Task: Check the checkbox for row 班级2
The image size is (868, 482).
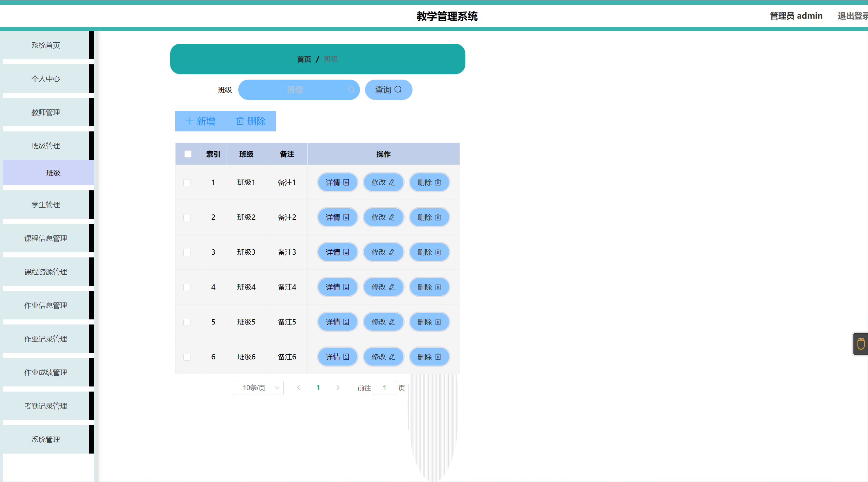Action: (187, 217)
